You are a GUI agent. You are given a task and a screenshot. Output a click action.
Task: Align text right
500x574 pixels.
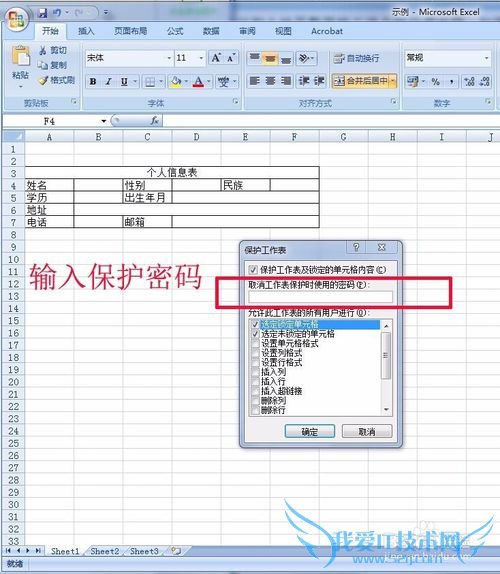[x=286, y=81]
